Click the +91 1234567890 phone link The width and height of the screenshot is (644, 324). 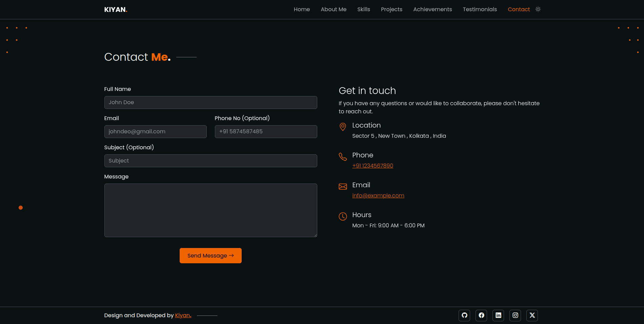click(x=373, y=166)
